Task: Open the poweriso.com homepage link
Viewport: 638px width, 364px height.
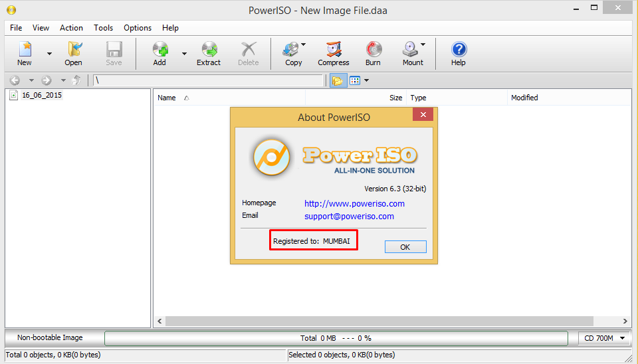Action: point(354,204)
